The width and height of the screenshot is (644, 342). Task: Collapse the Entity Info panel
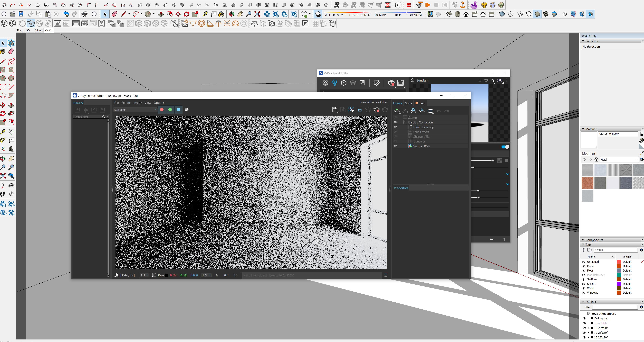[x=583, y=41]
